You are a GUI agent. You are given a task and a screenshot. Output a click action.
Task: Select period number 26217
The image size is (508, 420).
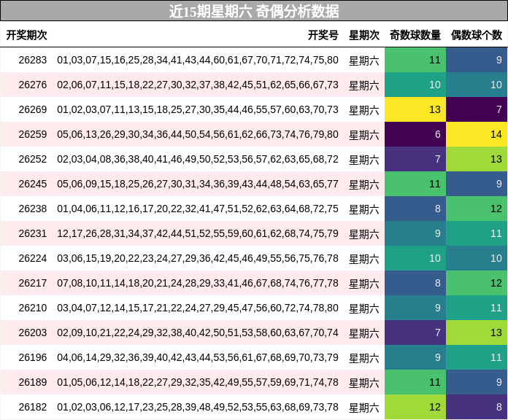[x=32, y=283]
